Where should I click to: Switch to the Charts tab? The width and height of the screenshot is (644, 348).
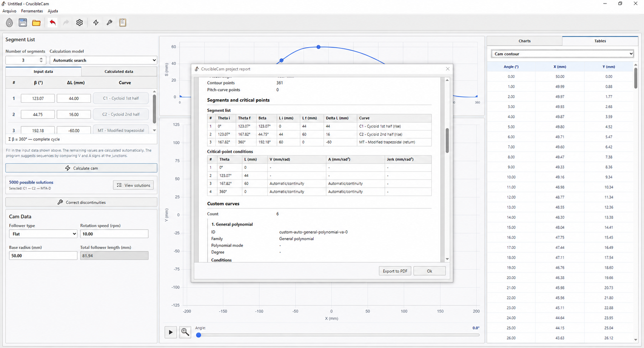click(524, 41)
